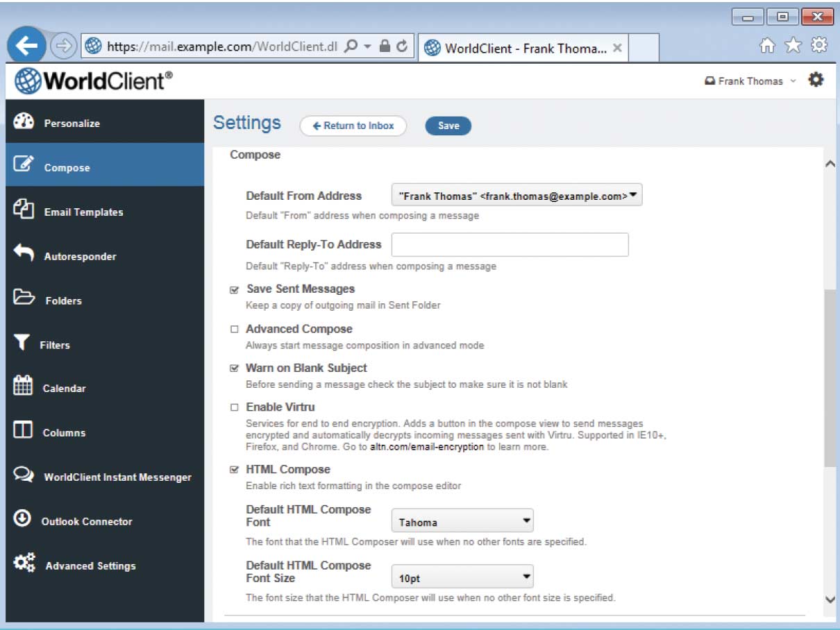Click the Advanced Settings gears icon

(x=24, y=563)
